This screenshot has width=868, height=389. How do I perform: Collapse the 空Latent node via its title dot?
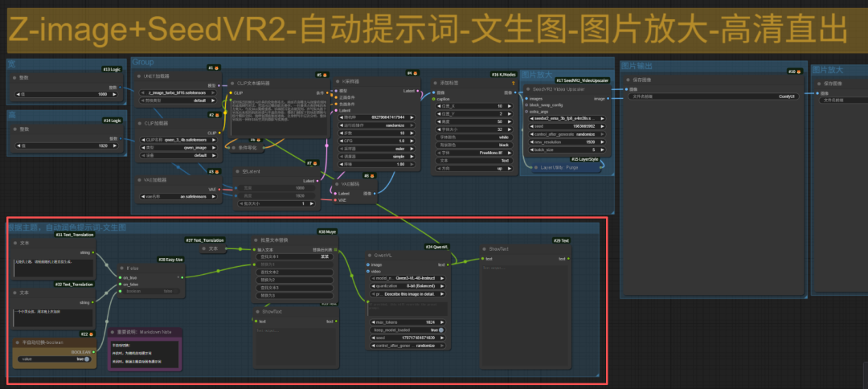pos(237,171)
